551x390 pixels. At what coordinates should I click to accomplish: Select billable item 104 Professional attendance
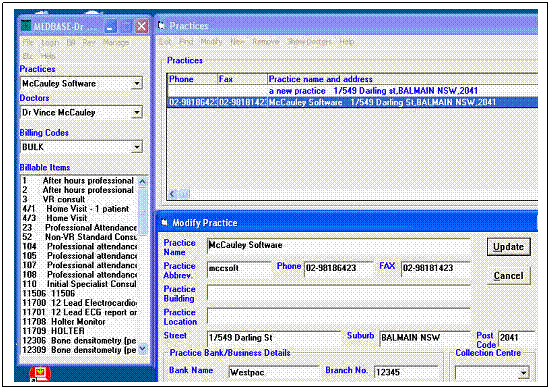click(x=79, y=247)
